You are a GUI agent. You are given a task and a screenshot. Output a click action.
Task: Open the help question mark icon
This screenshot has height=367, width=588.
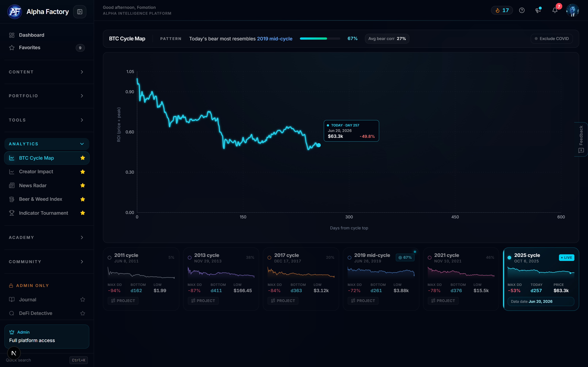click(x=522, y=10)
